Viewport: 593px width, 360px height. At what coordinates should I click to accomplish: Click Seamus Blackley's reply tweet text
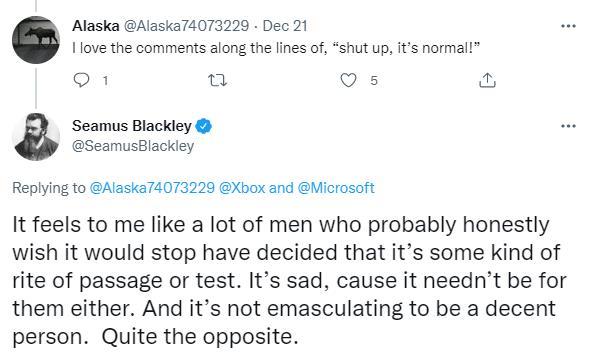[x=290, y=281]
